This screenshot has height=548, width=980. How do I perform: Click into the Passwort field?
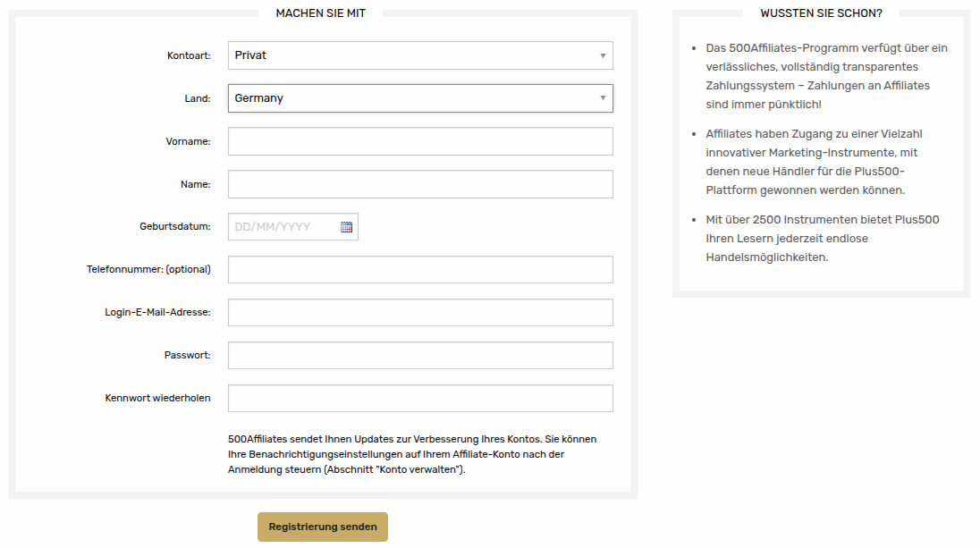pos(420,355)
